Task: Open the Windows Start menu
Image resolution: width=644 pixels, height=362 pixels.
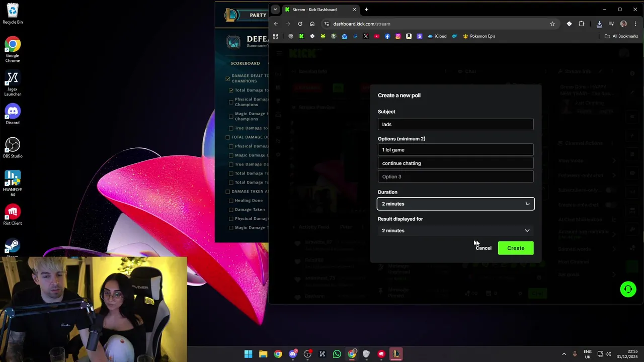Action: (248, 354)
